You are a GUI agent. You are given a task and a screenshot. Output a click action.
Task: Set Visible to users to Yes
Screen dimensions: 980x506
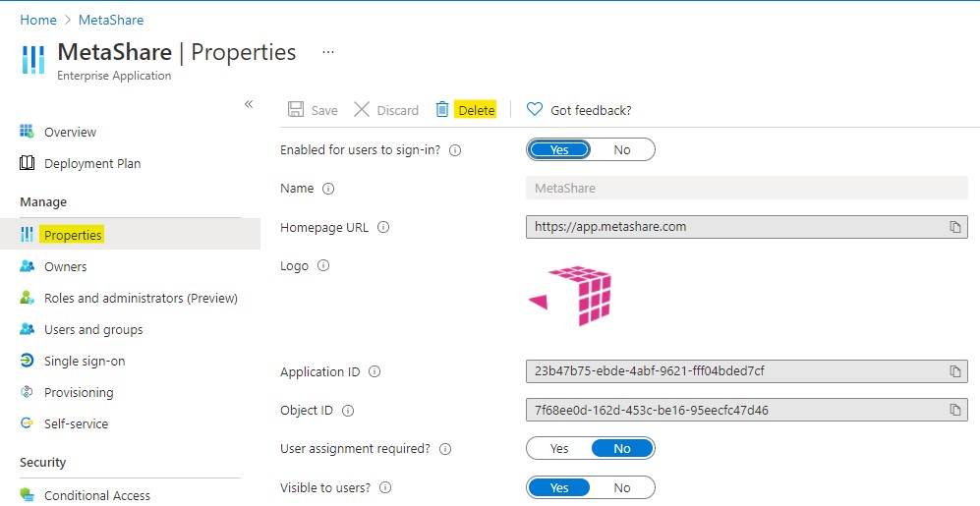point(559,487)
